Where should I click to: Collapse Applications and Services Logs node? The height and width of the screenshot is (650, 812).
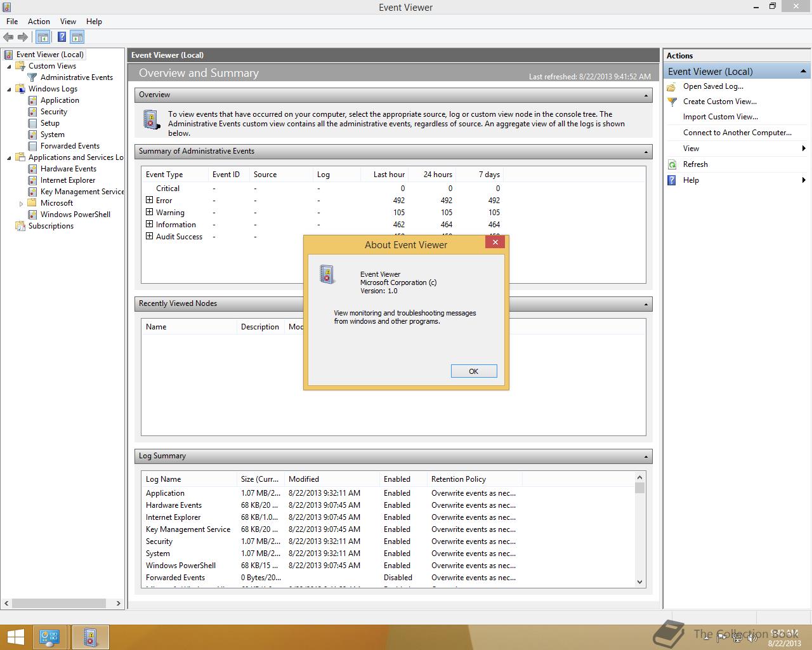pos(9,157)
